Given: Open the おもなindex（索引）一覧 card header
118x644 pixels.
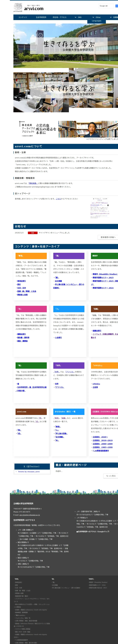Looking at the screenshot, I should point(69,412).
